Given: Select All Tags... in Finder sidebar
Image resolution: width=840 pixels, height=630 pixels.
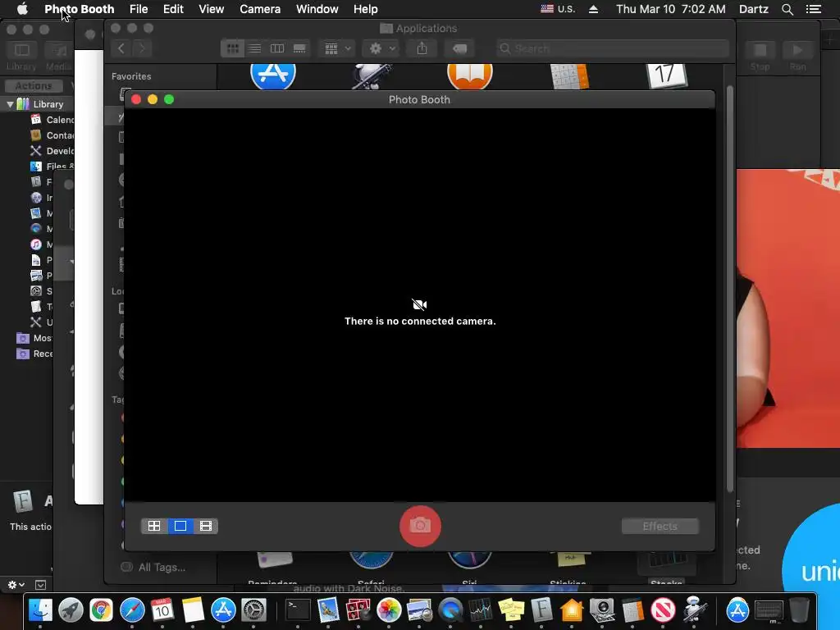Looking at the screenshot, I should pyautogui.click(x=154, y=568).
